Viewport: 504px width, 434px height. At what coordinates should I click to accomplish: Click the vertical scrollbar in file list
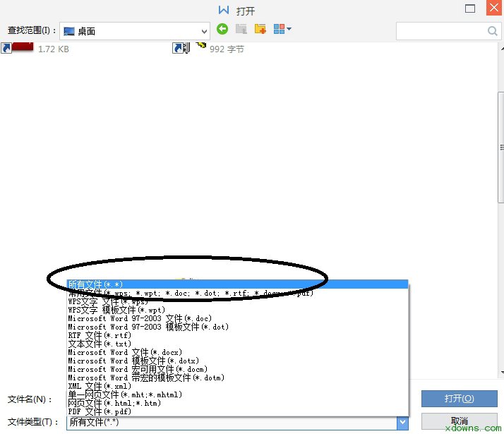(500, 147)
